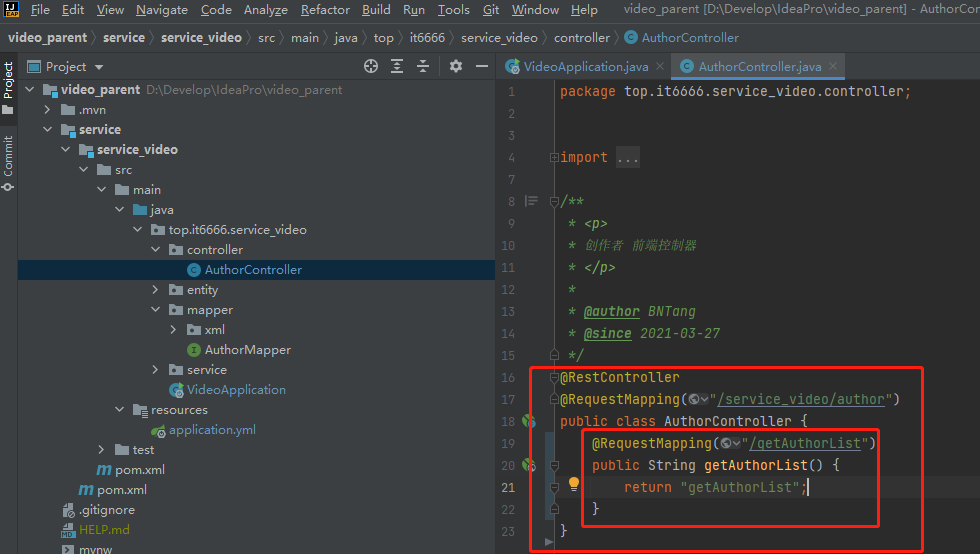Collapse the video_parent root node
This screenshot has height=554, width=980.
click(29, 89)
